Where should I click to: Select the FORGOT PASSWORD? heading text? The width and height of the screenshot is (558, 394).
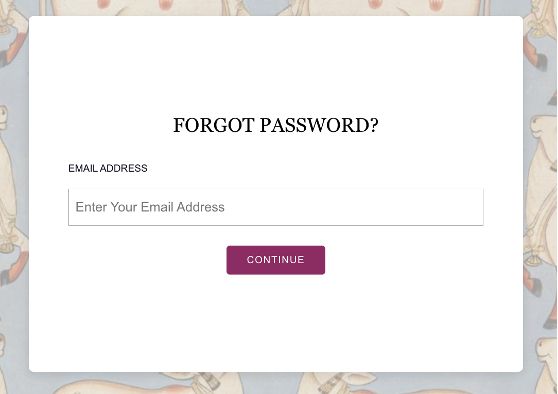click(276, 125)
